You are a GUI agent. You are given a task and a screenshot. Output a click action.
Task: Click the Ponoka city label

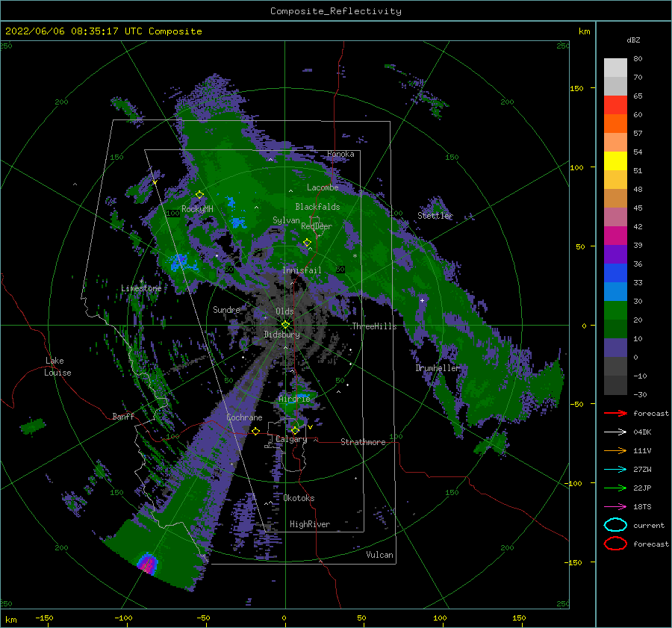pos(340,154)
